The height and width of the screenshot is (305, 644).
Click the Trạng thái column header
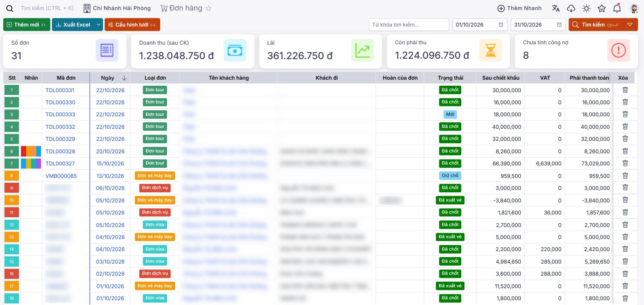pyautogui.click(x=450, y=78)
